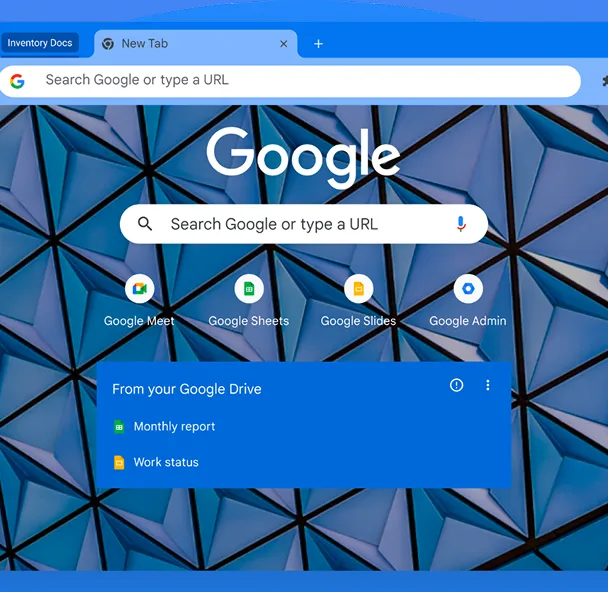Open the Google Admin shortcut icon
The height and width of the screenshot is (592, 608).
468,288
